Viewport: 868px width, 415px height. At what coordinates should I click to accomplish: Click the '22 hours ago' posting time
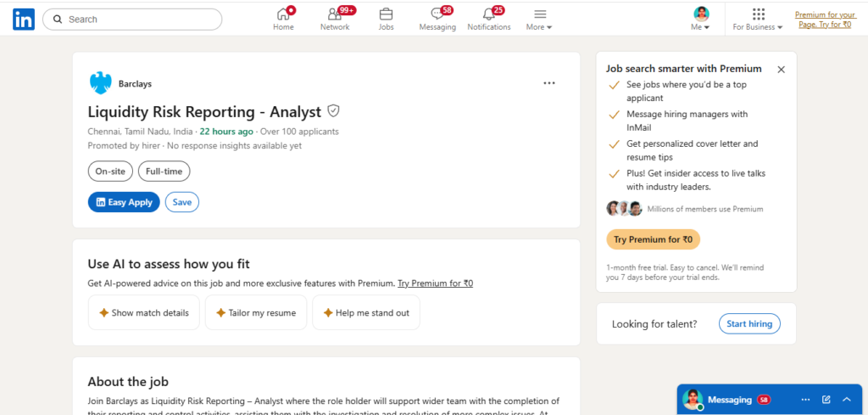coord(226,132)
